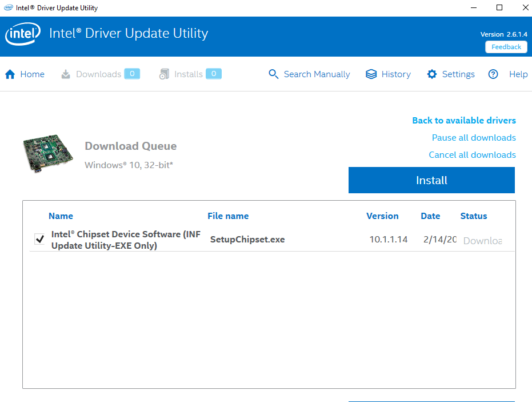Click the Windows 10, 32-bit label
The image size is (532, 402).
tap(129, 165)
